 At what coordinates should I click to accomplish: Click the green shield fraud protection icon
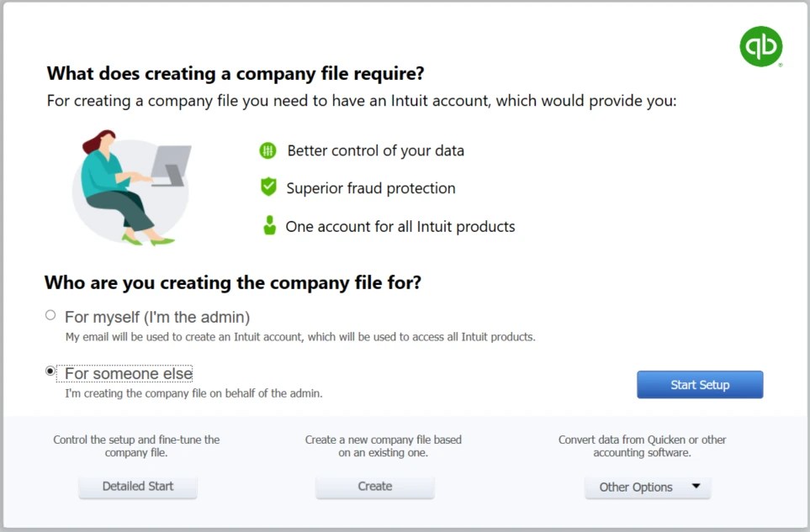click(268, 187)
